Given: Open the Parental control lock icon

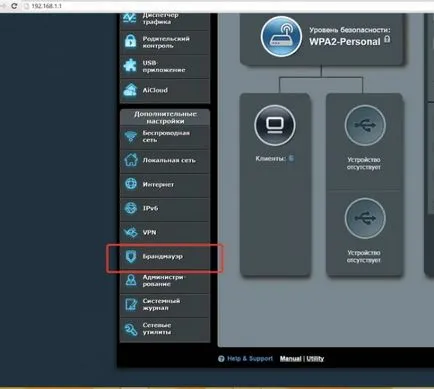Looking at the screenshot, I should pyautogui.click(x=130, y=41).
